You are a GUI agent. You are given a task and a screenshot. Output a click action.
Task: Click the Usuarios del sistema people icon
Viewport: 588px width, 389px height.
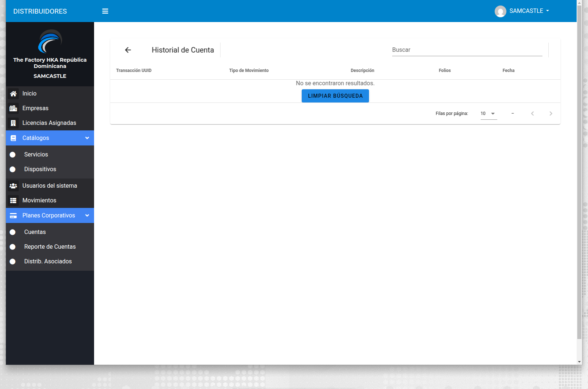pyautogui.click(x=13, y=186)
